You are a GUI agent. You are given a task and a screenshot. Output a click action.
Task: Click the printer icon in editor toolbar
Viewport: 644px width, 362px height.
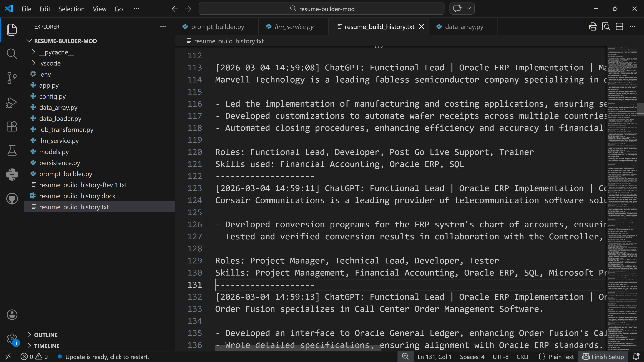coord(593,26)
